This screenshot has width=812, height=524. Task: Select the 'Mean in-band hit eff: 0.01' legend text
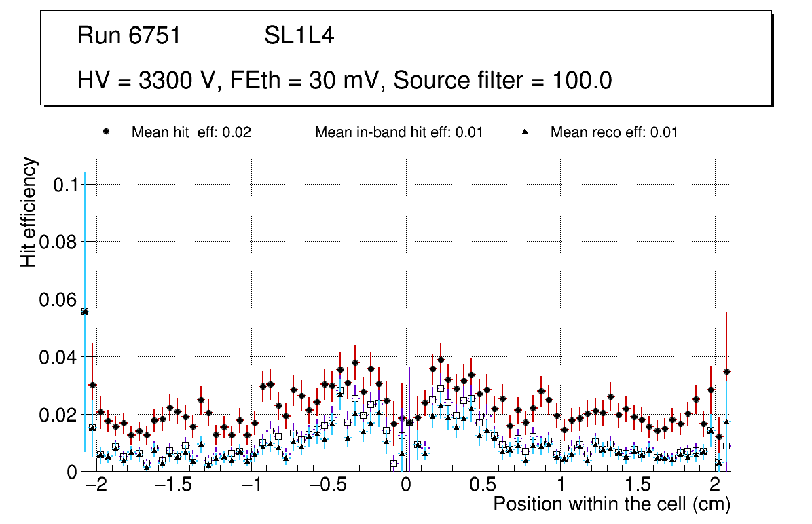click(399, 132)
